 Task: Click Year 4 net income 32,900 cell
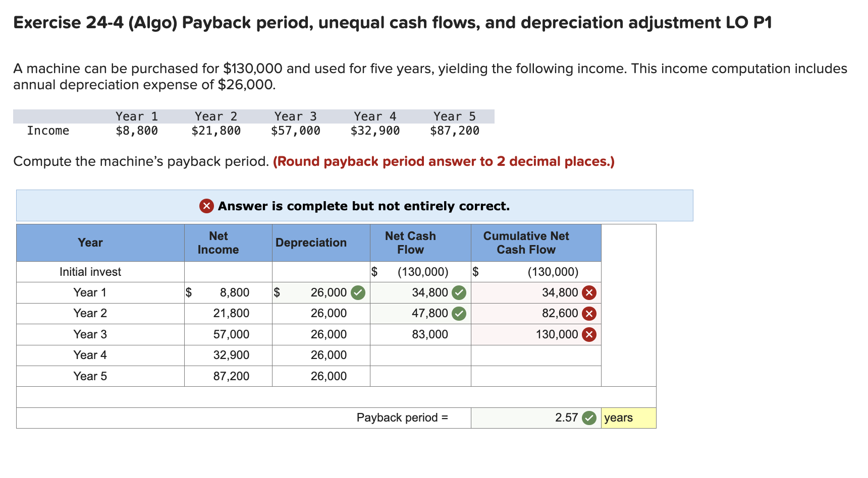click(228, 355)
